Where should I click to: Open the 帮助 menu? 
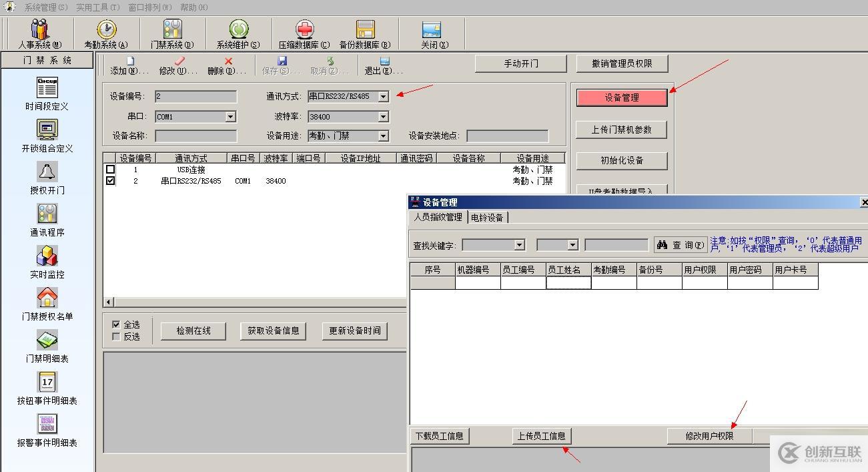coord(193,7)
